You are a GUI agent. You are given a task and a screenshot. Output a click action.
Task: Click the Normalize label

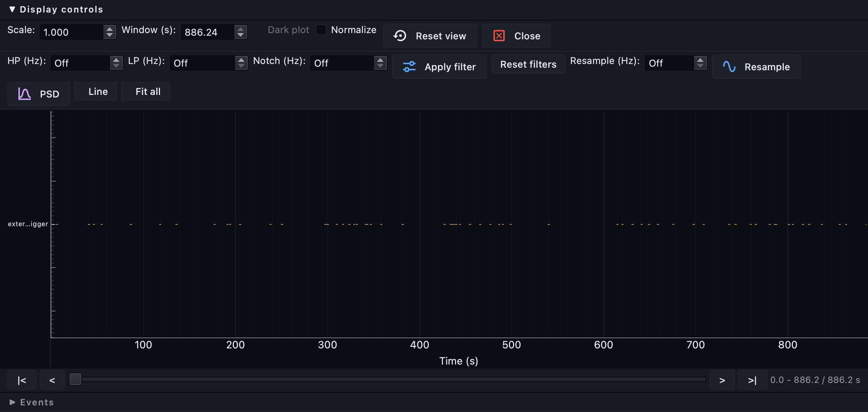pyautogui.click(x=353, y=30)
